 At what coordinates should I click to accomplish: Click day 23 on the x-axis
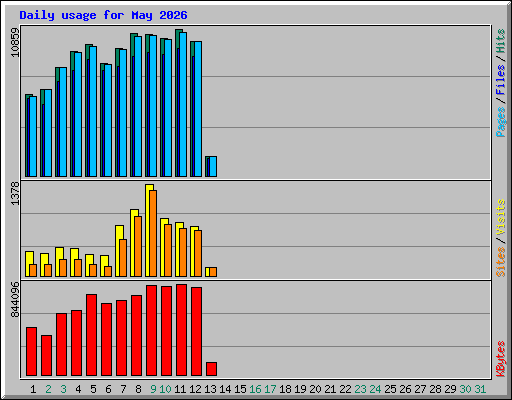[360, 389]
